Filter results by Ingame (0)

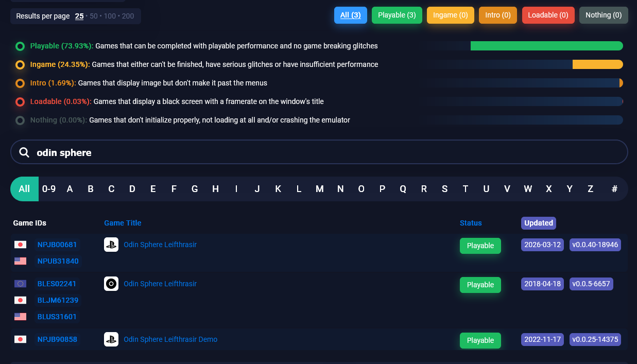pos(451,15)
